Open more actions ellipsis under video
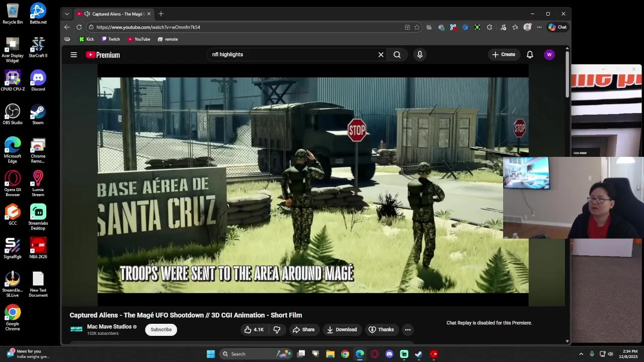 (x=408, y=330)
